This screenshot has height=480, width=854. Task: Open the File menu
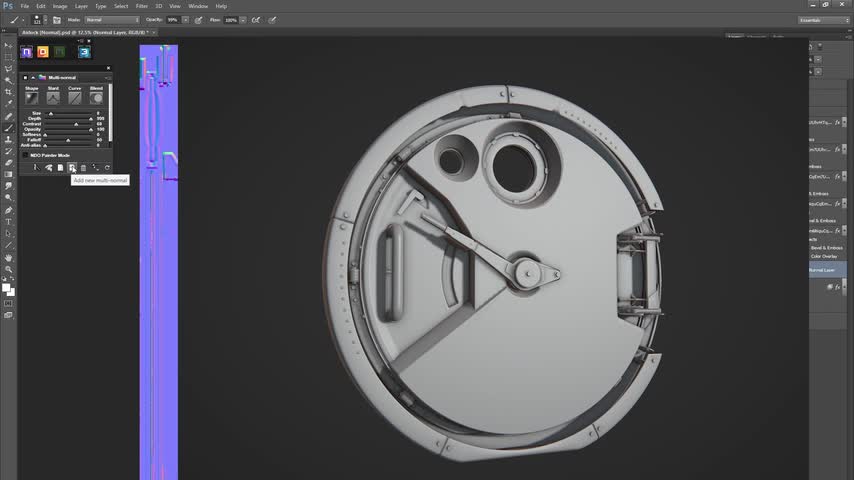(25, 6)
